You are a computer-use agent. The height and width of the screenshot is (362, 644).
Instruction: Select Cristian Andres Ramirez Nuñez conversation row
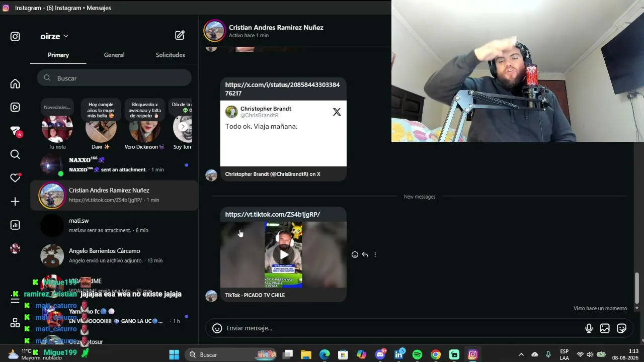coord(114,195)
